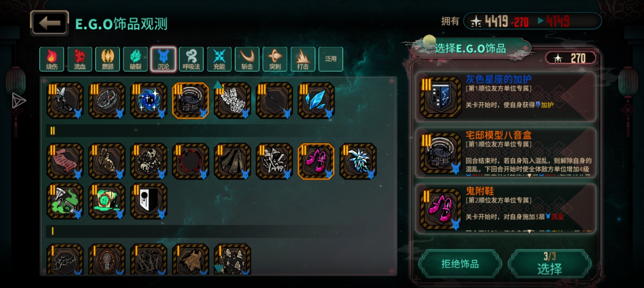Choose the 呼吸法 poise filter icon

pyautogui.click(x=191, y=59)
